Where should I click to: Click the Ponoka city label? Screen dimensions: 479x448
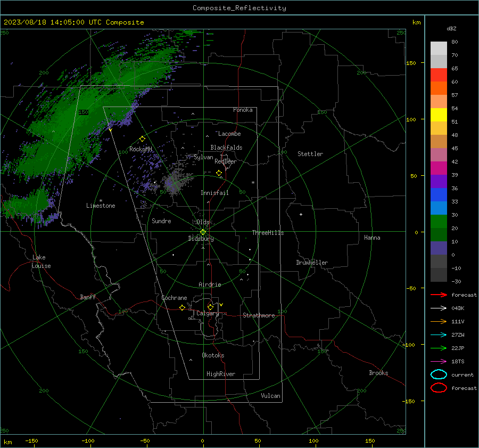[243, 110]
